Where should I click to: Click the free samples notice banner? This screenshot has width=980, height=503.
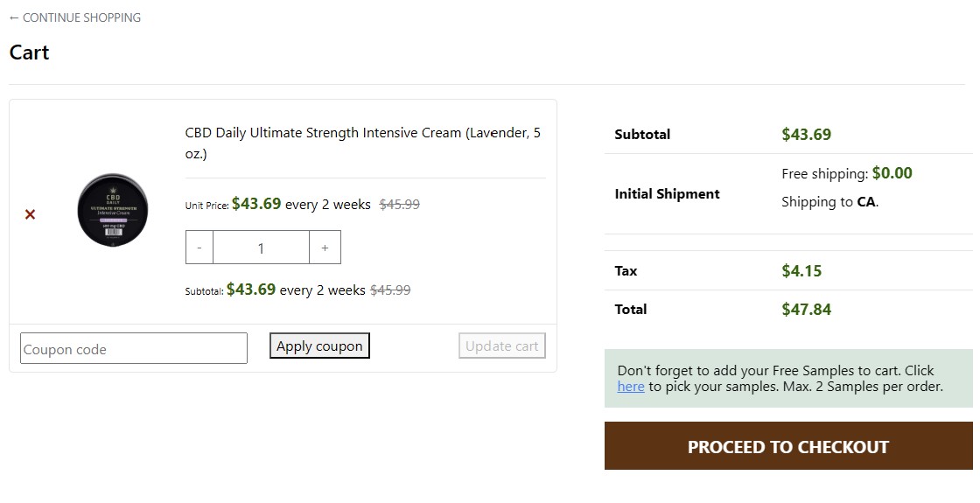pyautogui.click(x=788, y=379)
